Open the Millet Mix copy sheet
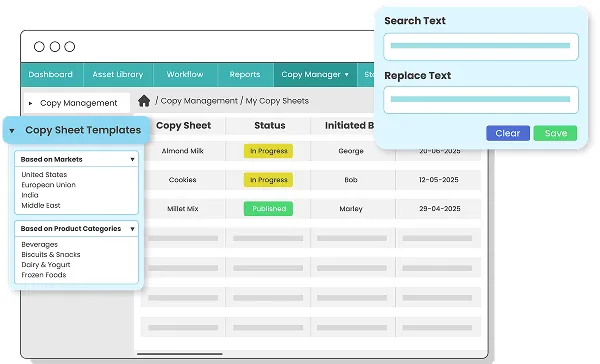The width and height of the screenshot is (600, 364). 183,209
